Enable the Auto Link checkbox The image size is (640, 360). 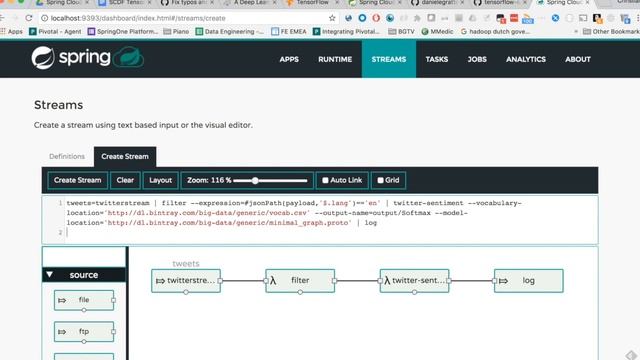(x=325, y=180)
